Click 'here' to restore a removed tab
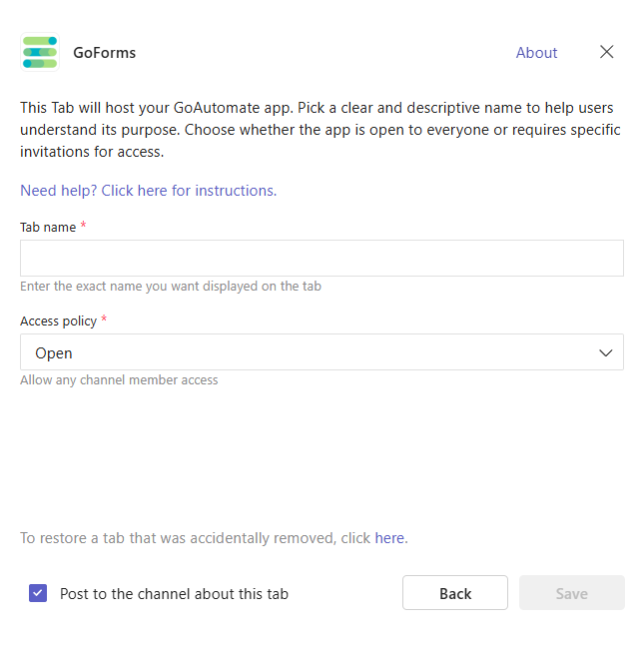The height and width of the screenshot is (646, 644). (x=389, y=538)
